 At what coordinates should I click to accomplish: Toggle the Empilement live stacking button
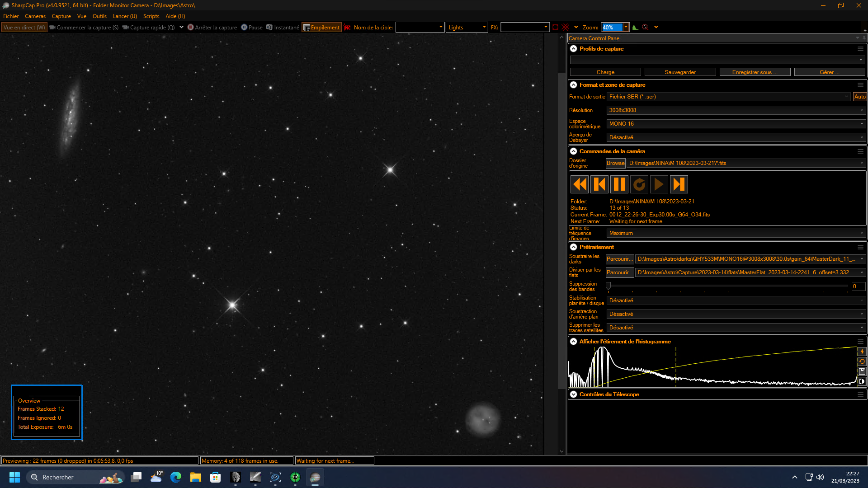[321, 28]
